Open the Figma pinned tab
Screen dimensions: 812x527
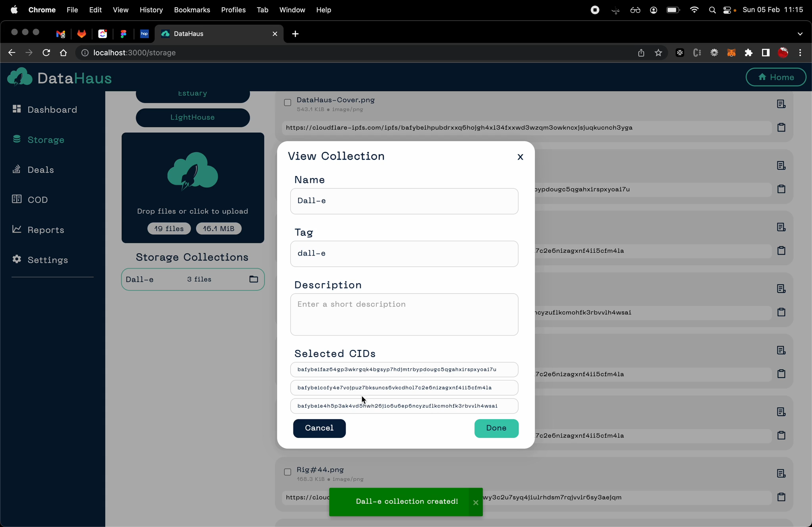(124, 34)
